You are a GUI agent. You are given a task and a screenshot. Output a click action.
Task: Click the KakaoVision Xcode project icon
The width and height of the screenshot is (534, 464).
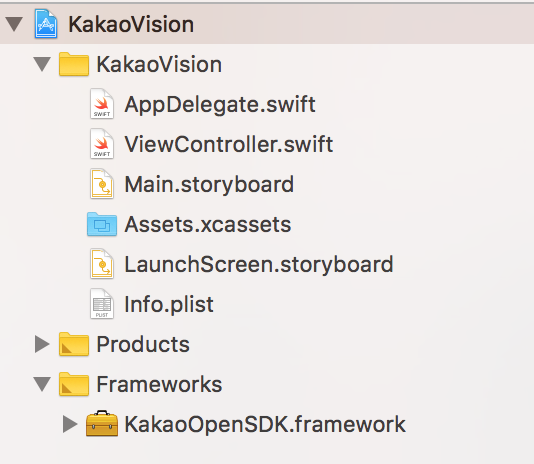[x=46, y=24]
